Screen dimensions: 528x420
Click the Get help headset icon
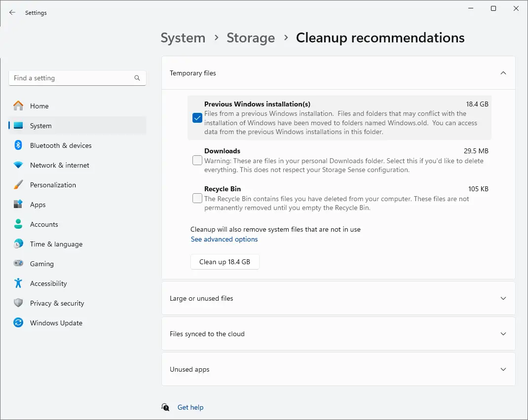[x=165, y=407]
